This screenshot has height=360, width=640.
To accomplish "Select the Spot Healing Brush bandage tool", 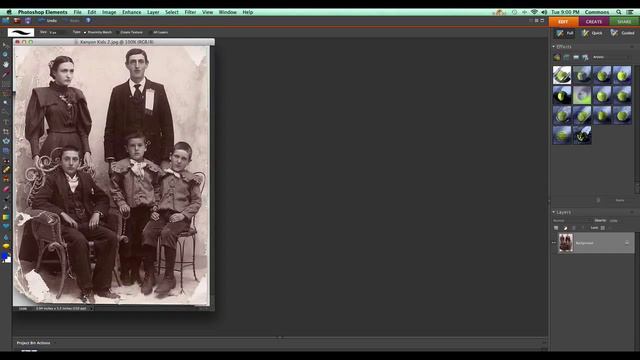I will 6,170.
